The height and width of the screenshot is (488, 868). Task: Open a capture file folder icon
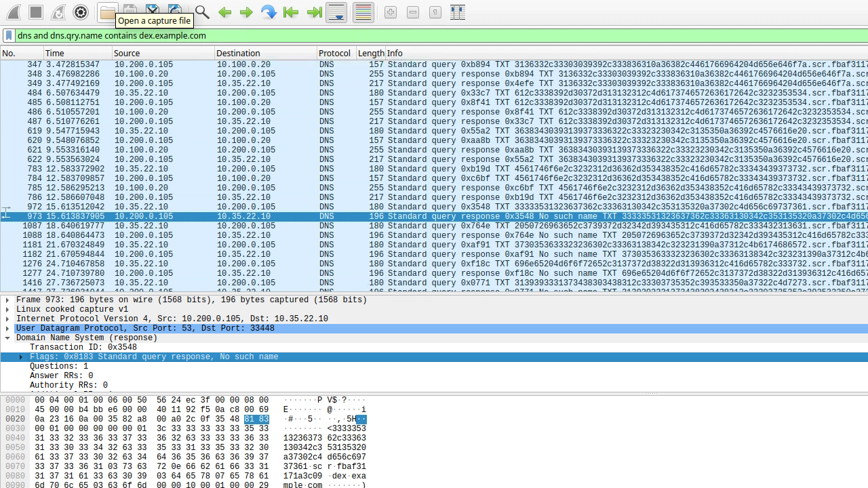[x=107, y=12]
